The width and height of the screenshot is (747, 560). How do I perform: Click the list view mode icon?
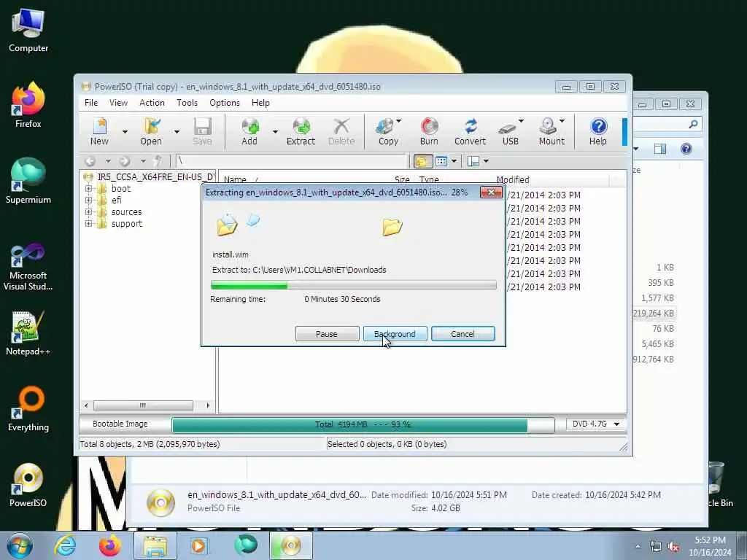(x=441, y=161)
